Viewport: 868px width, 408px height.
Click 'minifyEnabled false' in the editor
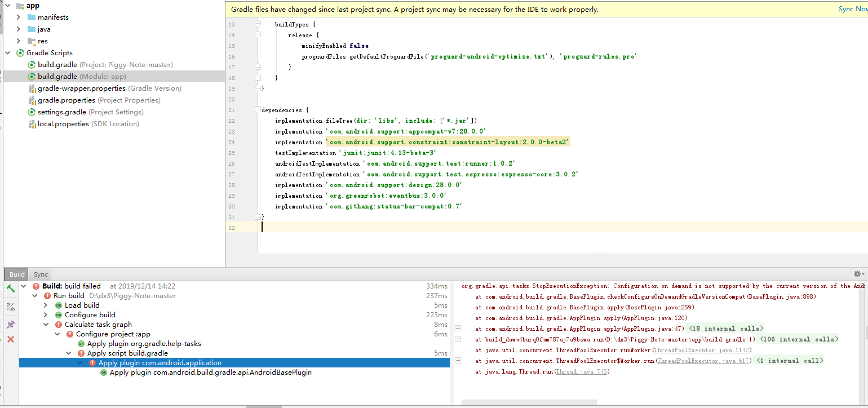pos(335,46)
